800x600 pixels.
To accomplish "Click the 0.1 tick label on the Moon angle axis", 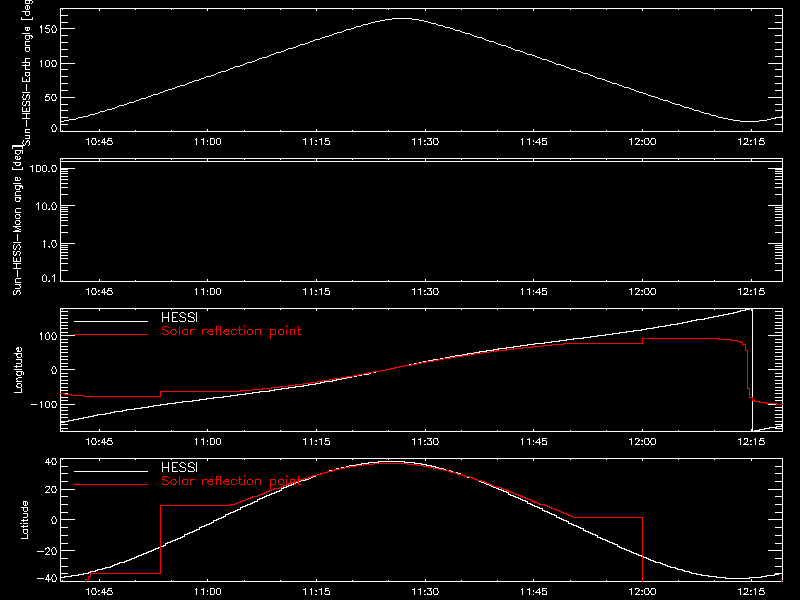I will tap(49, 278).
